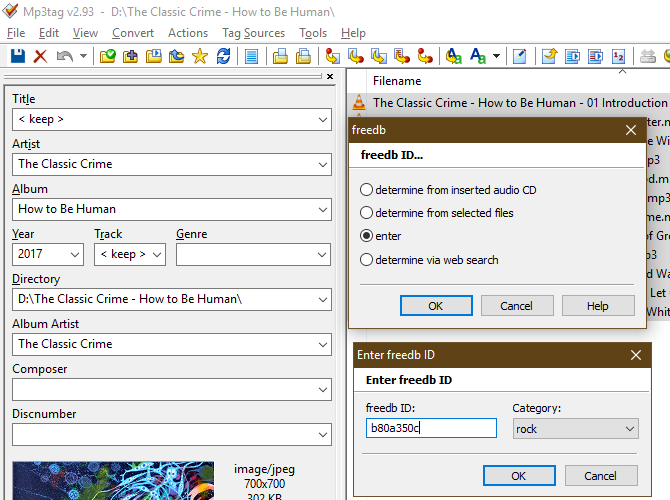Click the folder icon with the blue arrow
The width and height of the screenshot is (670, 500).
click(x=176, y=56)
